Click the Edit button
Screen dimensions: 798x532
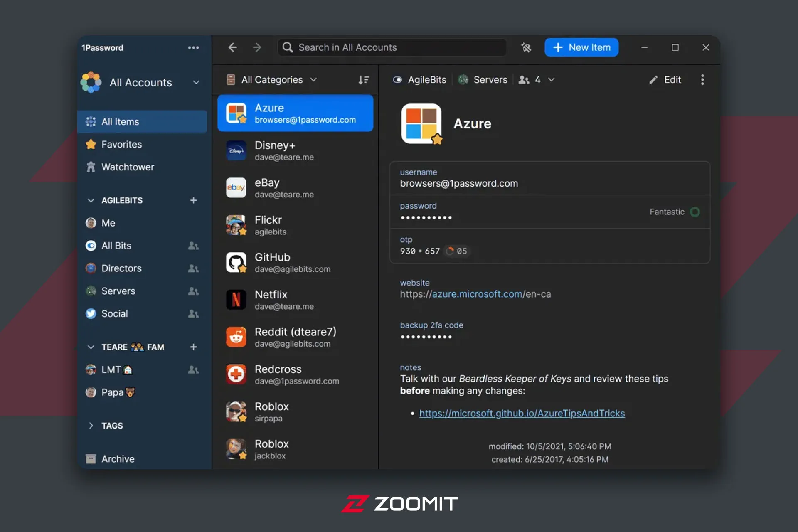(x=665, y=80)
